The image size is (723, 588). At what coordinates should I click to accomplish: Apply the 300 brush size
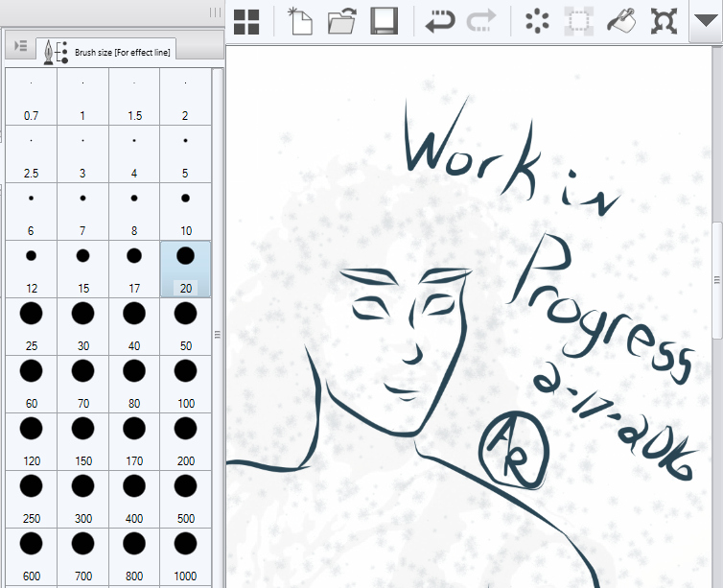click(x=82, y=500)
